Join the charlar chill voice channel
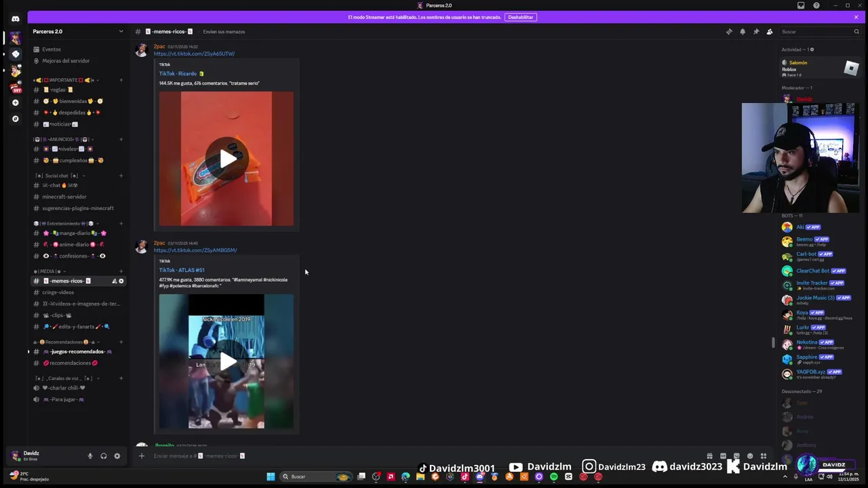The height and width of the screenshot is (488, 868). click(x=78, y=388)
